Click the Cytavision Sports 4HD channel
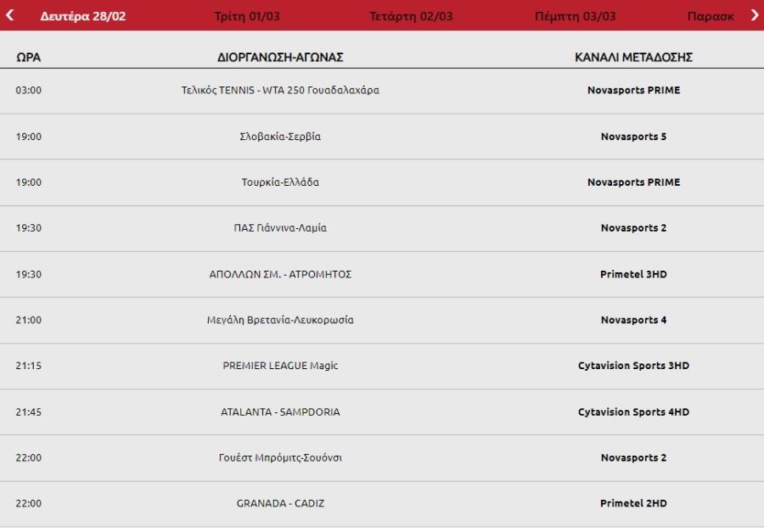Image resolution: width=764 pixels, height=532 pixels. point(633,412)
